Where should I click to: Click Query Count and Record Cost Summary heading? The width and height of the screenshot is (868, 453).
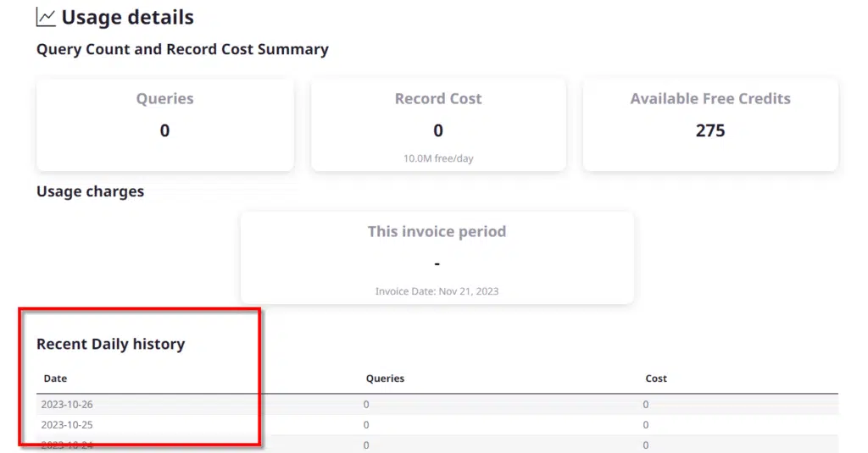point(182,49)
